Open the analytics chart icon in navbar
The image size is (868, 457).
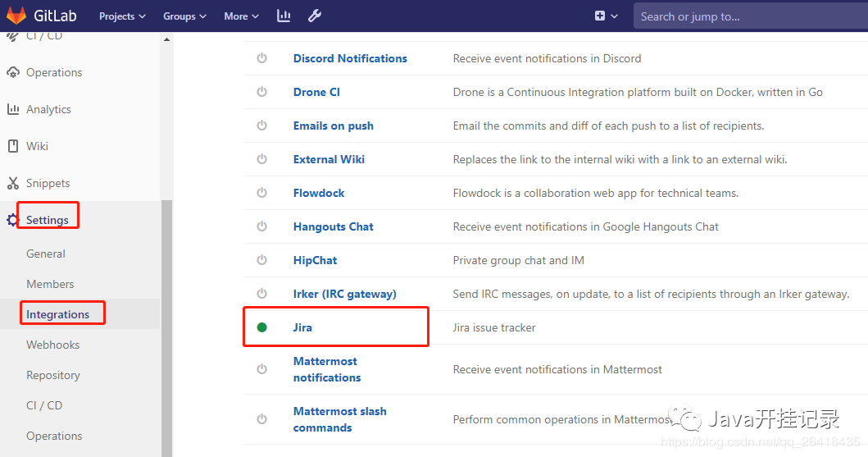coord(284,16)
